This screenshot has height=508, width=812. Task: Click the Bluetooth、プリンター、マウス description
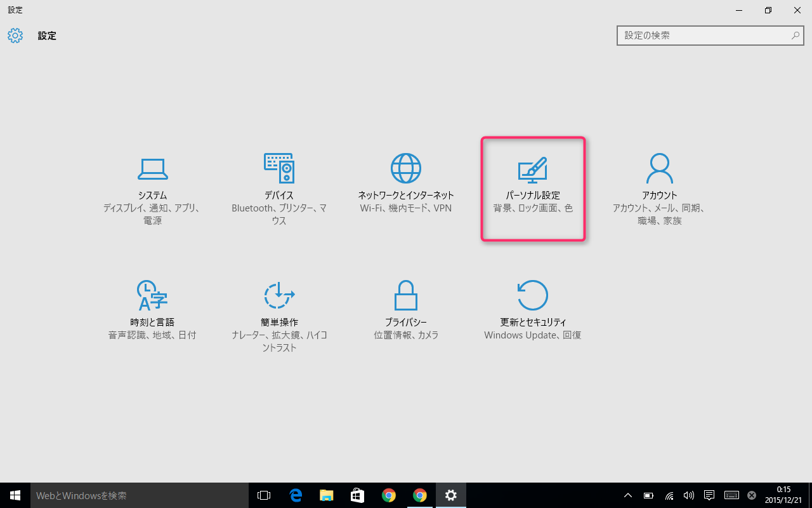tap(279, 215)
